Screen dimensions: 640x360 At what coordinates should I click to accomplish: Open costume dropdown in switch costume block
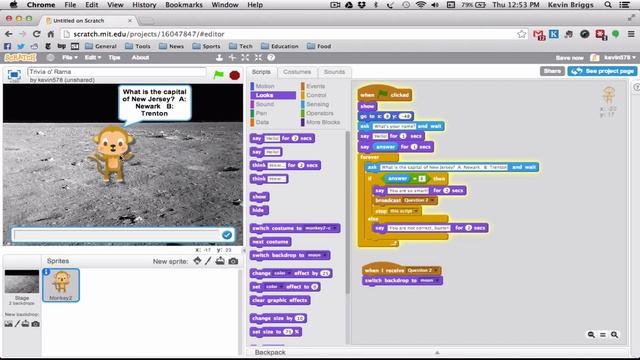click(x=335, y=228)
